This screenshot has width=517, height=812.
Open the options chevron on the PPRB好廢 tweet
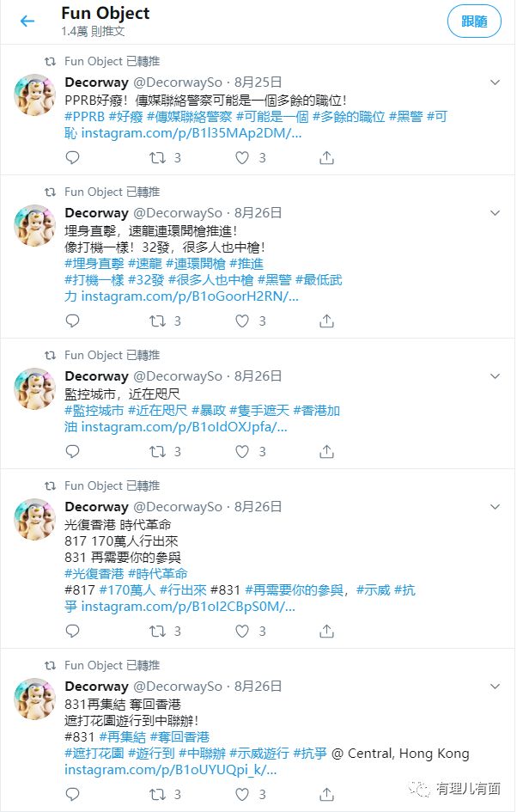click(x=496, y=82)
